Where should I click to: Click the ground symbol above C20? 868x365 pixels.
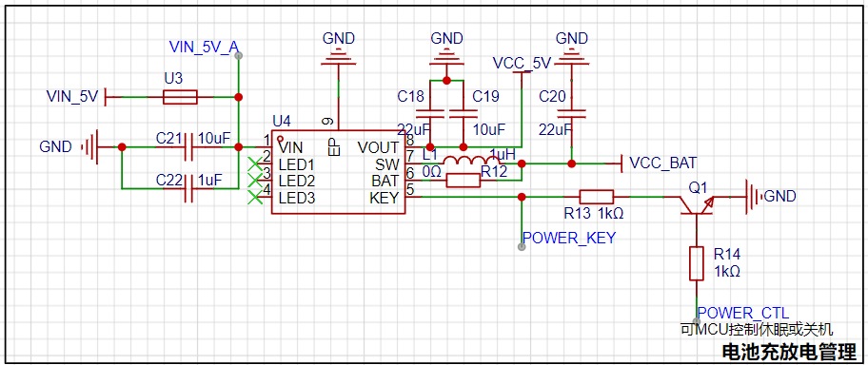tap(572, 57)
